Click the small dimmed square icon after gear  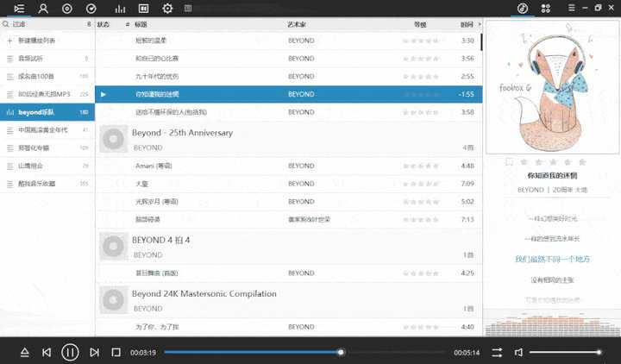188,9
